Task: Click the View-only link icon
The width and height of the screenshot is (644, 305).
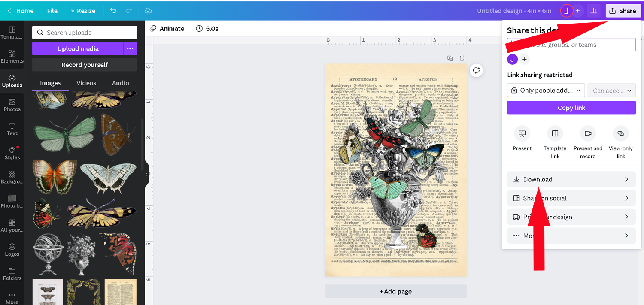Action: point(621,133)
